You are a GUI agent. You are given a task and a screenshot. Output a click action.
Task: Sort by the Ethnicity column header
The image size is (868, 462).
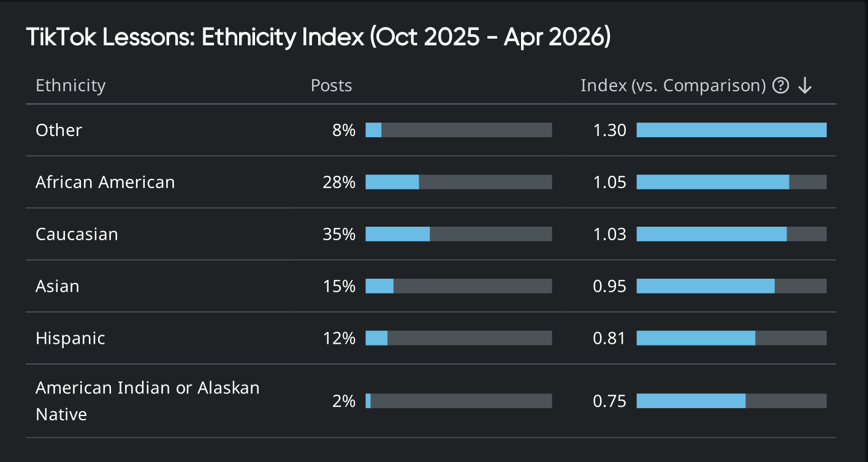70,85
